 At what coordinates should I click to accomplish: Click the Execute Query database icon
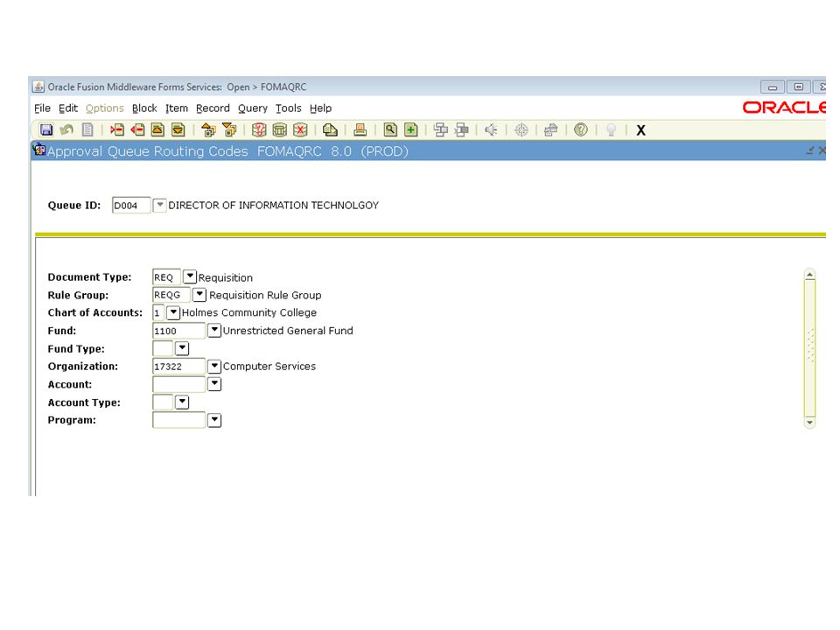click(280, 129)
